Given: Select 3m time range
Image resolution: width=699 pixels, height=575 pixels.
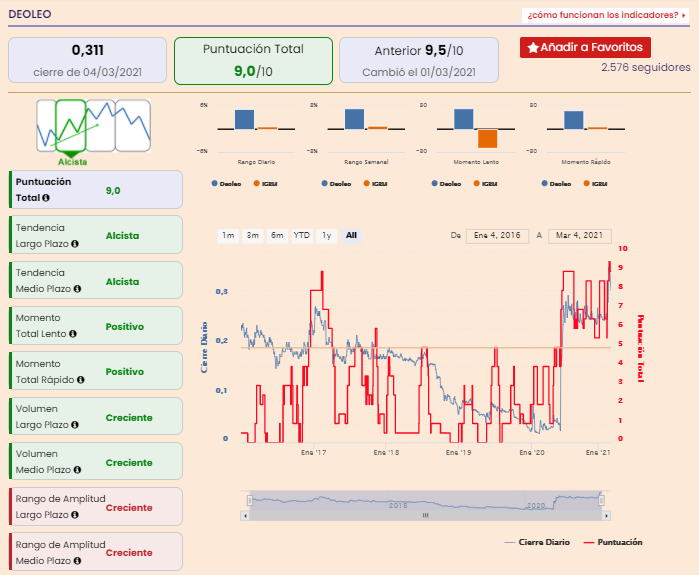Looking at the screenshot, I should pyautogui.click(x=253, y=235).
